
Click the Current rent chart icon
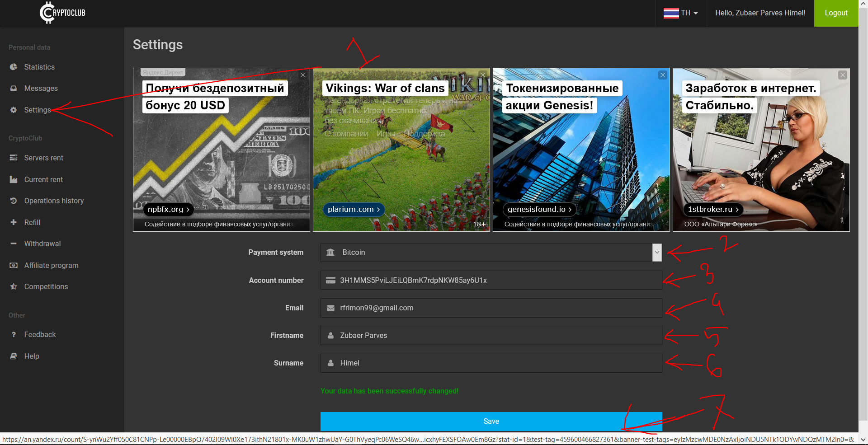pos(14,179)
